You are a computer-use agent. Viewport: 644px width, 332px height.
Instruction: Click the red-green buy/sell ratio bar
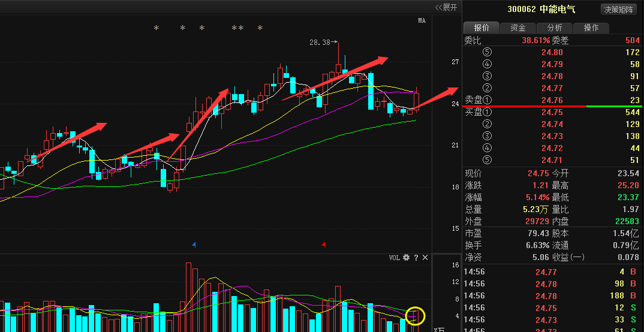tap(552, 106)
